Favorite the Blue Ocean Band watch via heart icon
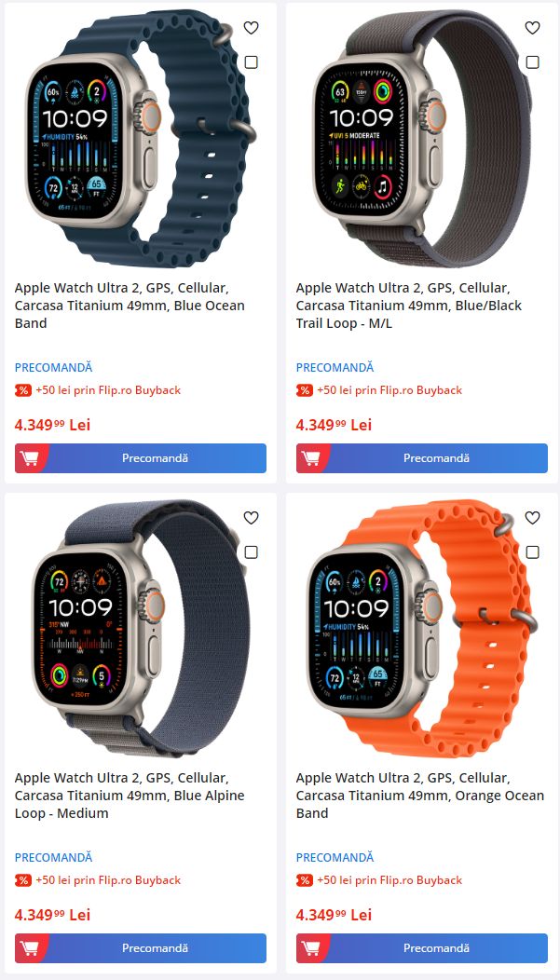This screenshot has height=980, width=560. coord(251,28)
